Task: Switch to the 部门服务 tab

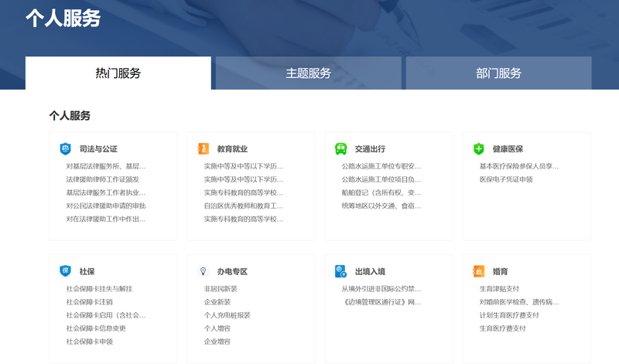Action: 498,73
